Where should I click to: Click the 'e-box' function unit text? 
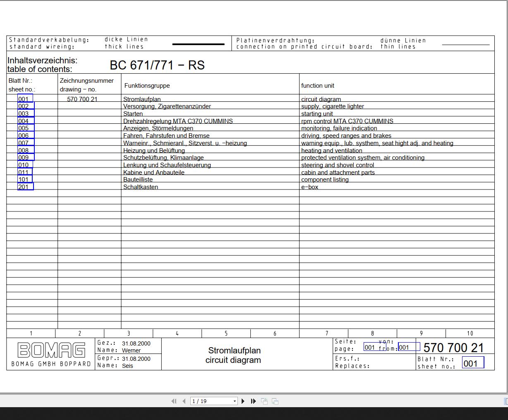(309, 187)
